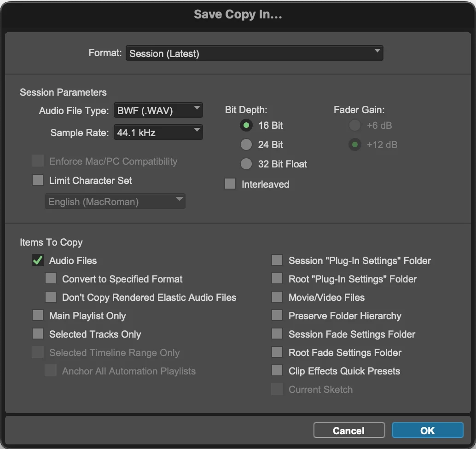Viewport: 476px width, 449px height.
Task: Enable Limit Character Set
Action: 38,180
